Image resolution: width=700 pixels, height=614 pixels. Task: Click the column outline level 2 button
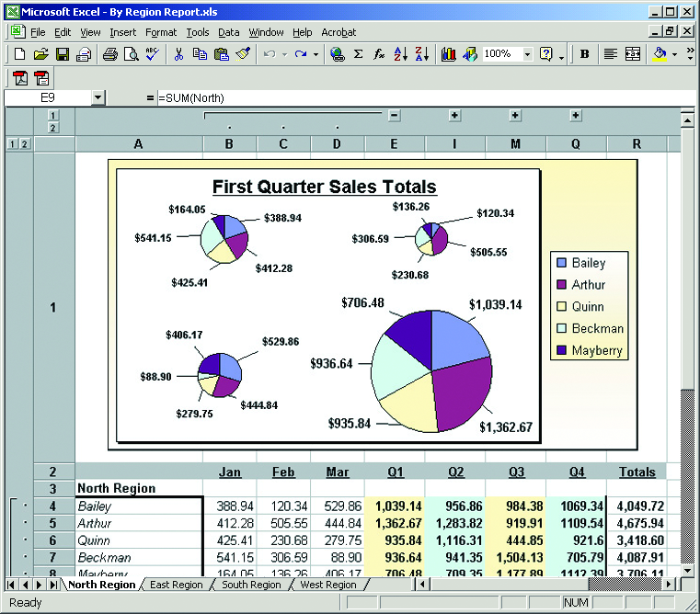point(53,128)
